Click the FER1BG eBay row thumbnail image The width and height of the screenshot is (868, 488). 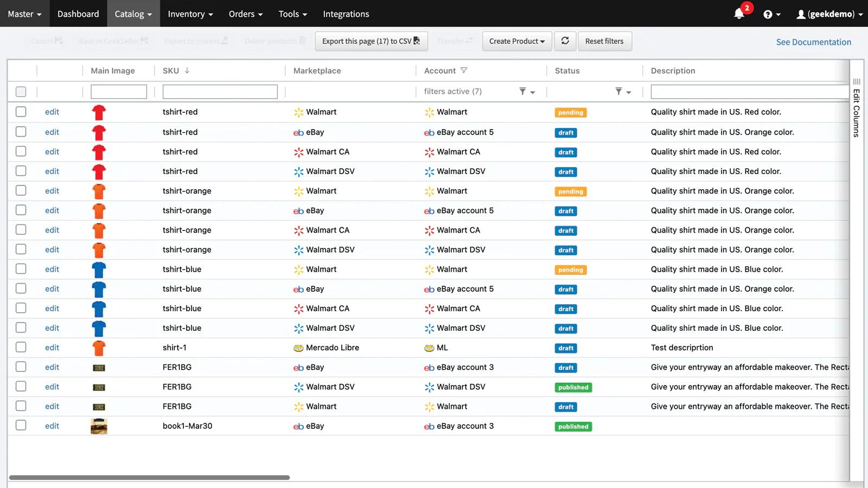click(99, 368)
